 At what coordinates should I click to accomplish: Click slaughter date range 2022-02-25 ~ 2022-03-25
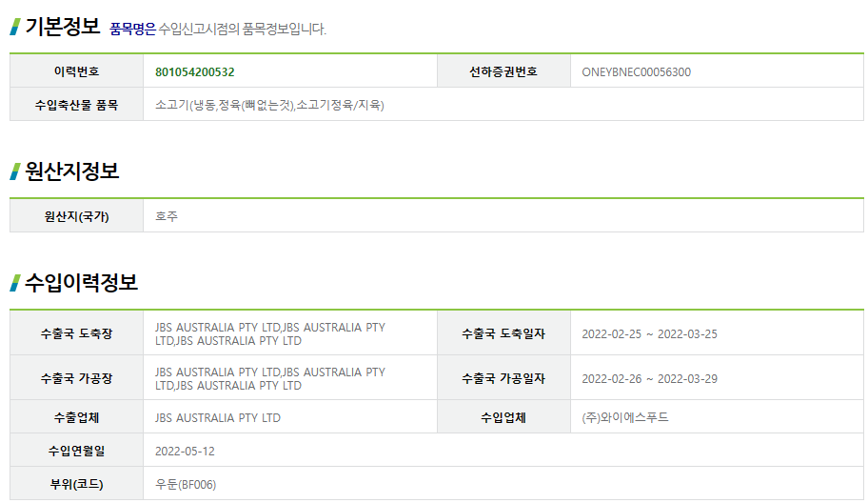[649, 334]
